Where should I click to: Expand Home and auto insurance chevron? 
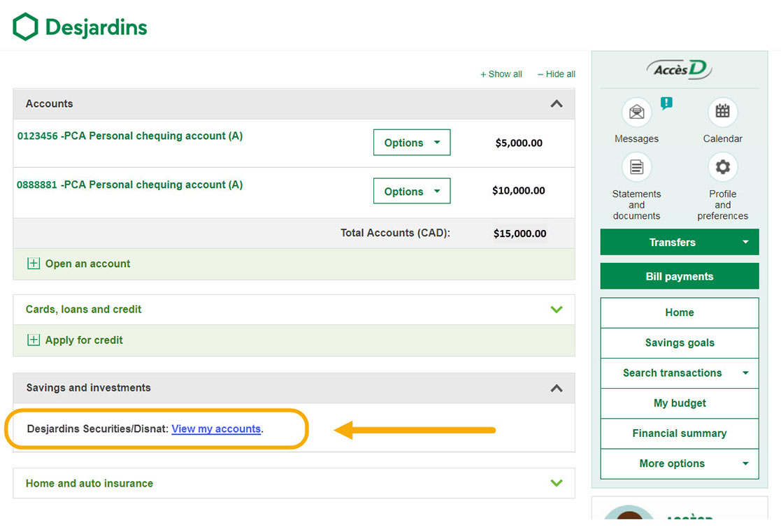pyautogui.click(x=557, y=482)
